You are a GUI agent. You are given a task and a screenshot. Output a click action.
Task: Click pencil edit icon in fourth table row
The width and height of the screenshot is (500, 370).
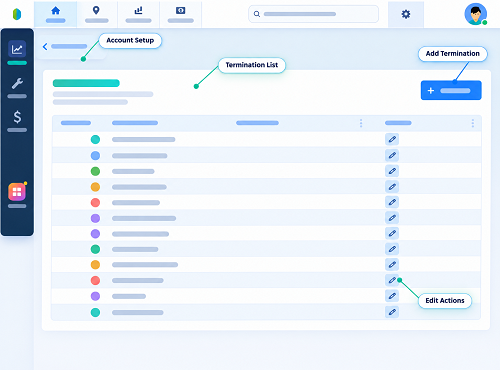point(392,186)
